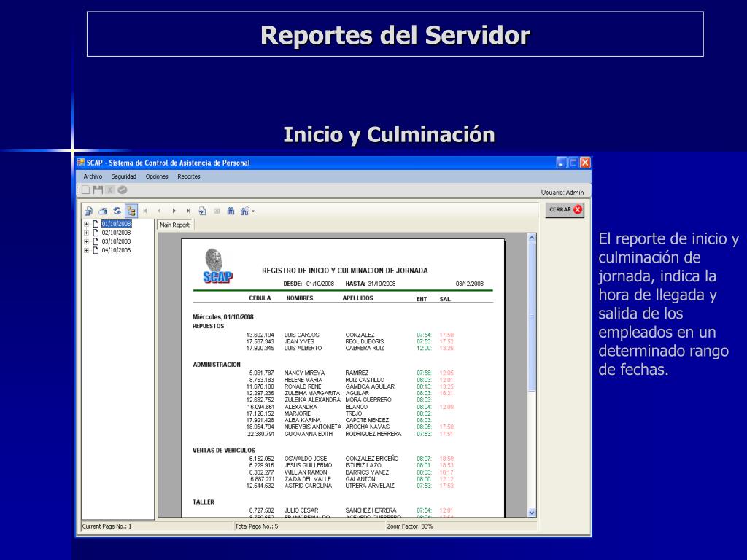The image size is (747, 560).
Task: Click surname GONZALEZ BRICEÑO in report
Action: coord(372,459)
